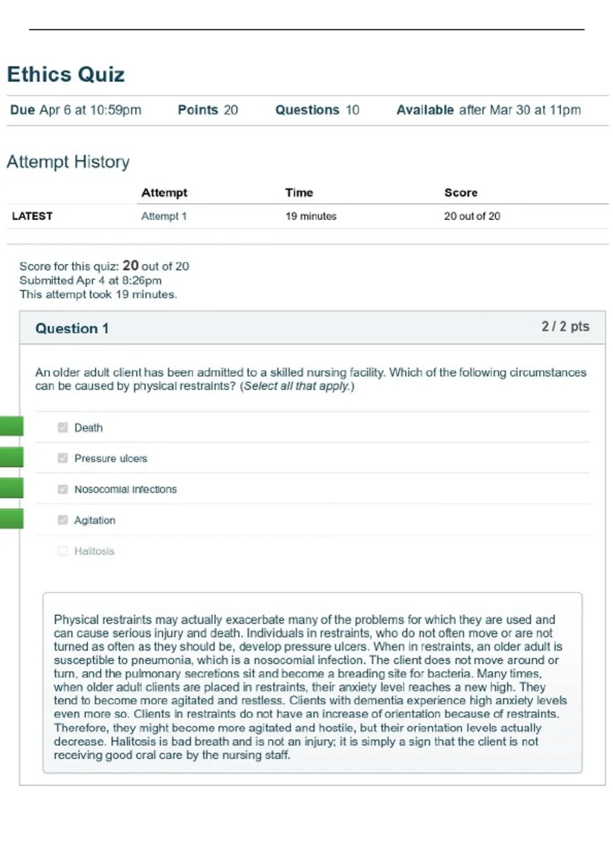Toggle the Death answer checkbox
Viewport: 613px width, 868px height.
pos(63,427)
